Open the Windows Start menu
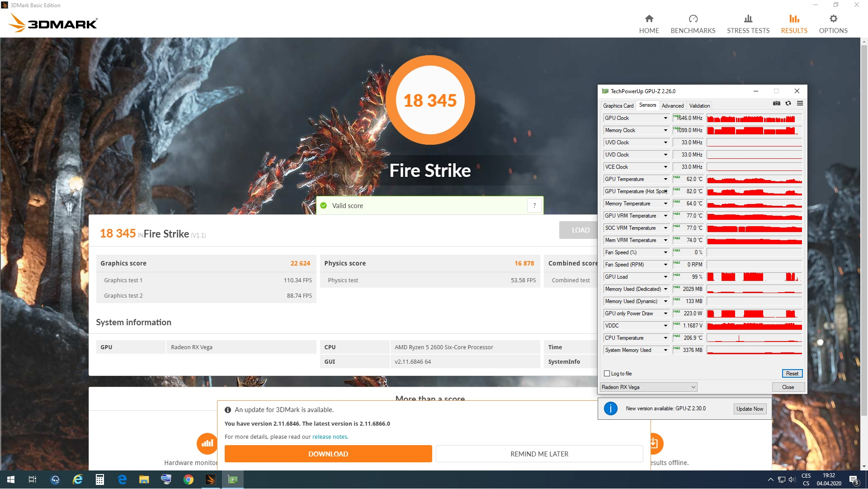 tap(11, 480)
